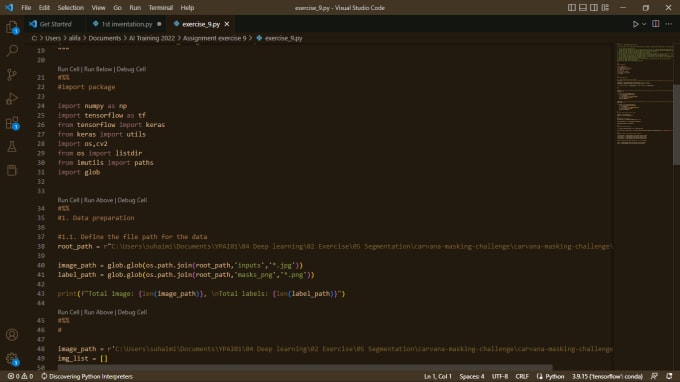Toggle the bottom Panel layout icon
This screenshot has width=680, height=382.
click(x=583, y=7)
